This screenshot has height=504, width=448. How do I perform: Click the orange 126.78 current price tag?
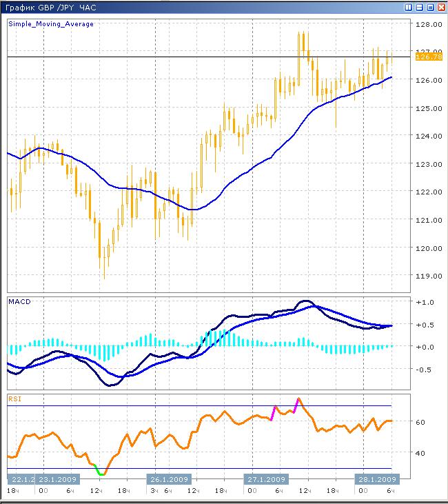425,57
